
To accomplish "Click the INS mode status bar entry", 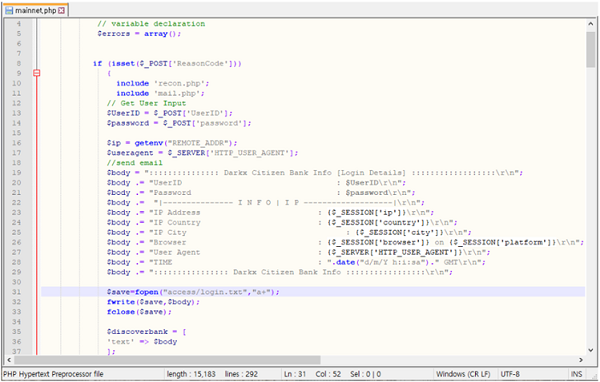I will tap(576, 374).
